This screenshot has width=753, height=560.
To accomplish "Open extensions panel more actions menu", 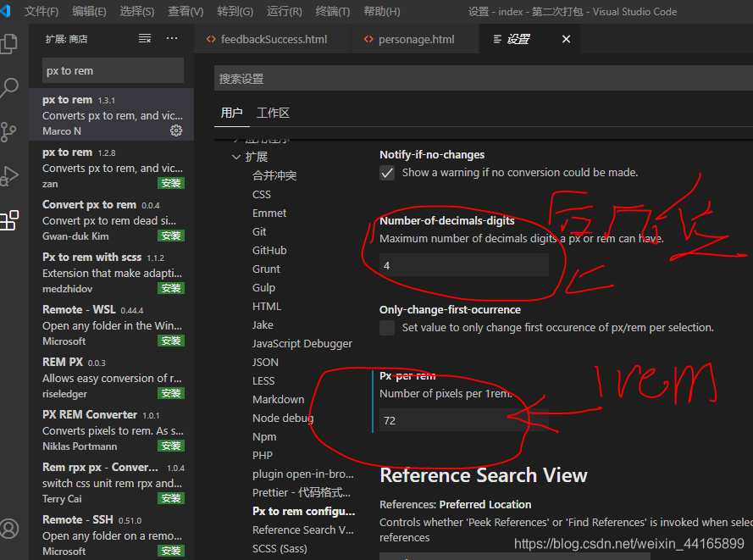I will click(x=172, y=38).
